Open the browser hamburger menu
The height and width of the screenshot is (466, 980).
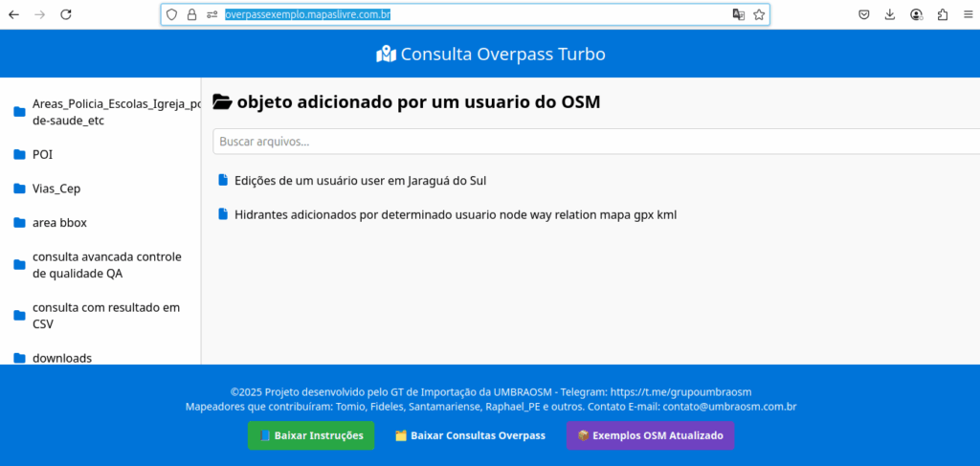click(x=968, y=15)
